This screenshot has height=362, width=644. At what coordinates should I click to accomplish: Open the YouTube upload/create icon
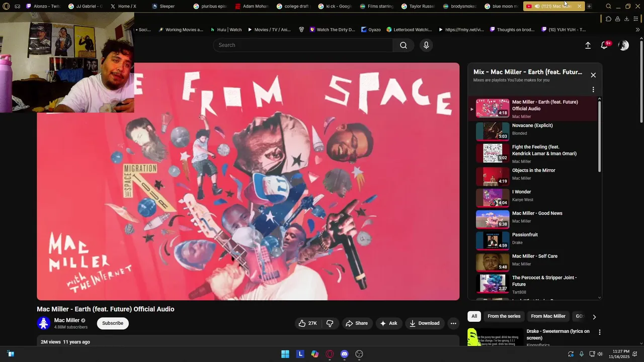click(588, 45)
